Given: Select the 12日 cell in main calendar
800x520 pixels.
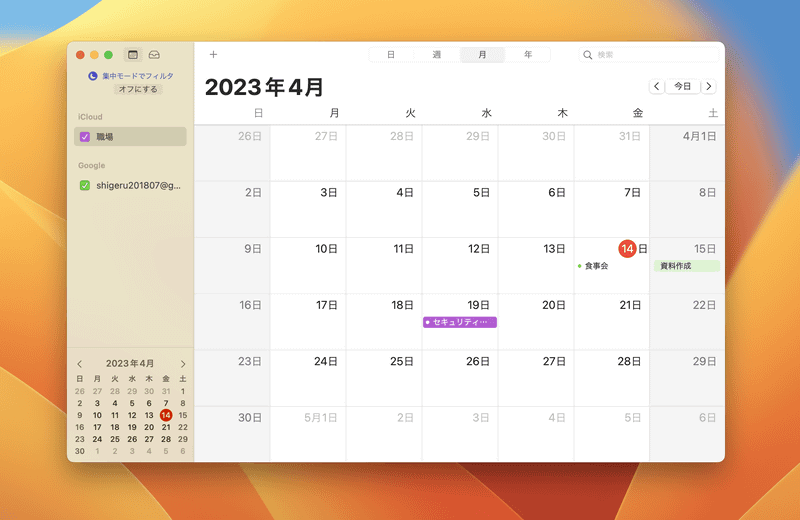Looking at the screenshot, I should click(460, 265).
